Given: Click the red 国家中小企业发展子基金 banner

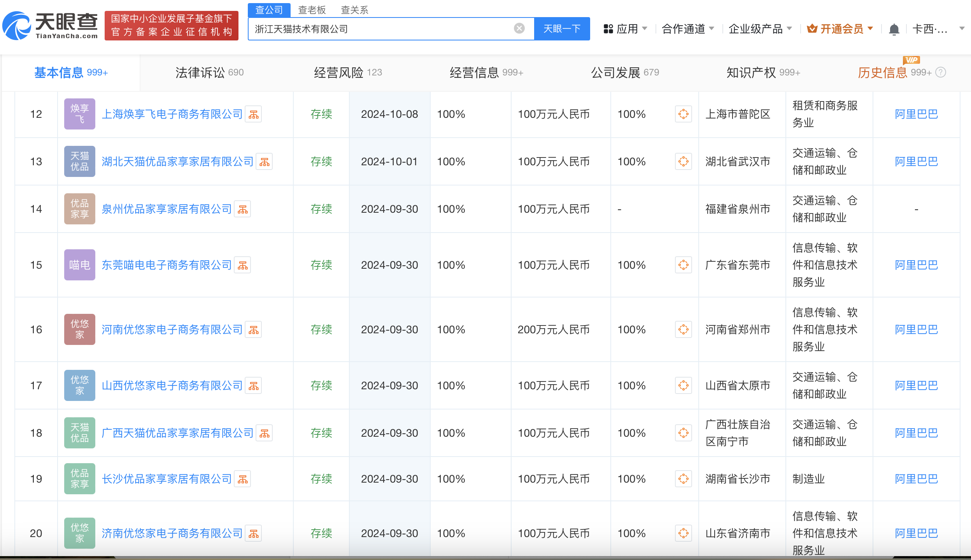Looking at the screenshot, I should (x=172, y=25).
